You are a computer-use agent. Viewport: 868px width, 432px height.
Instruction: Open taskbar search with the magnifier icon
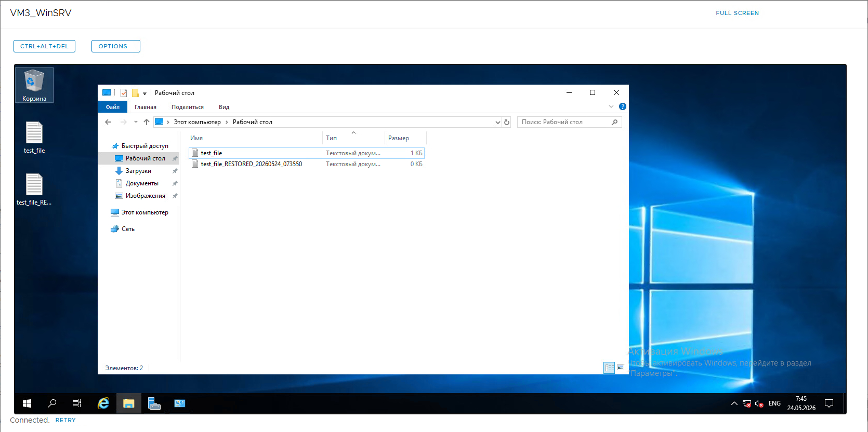tap(52, 403)
